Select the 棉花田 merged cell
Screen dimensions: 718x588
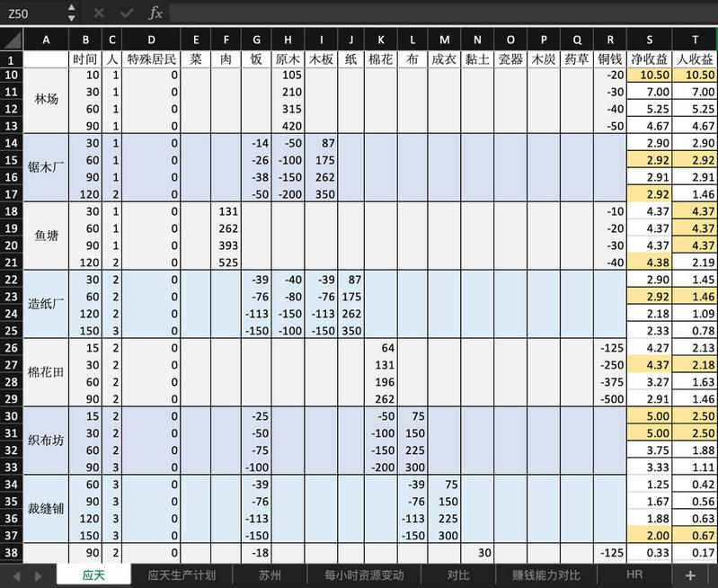46,372
